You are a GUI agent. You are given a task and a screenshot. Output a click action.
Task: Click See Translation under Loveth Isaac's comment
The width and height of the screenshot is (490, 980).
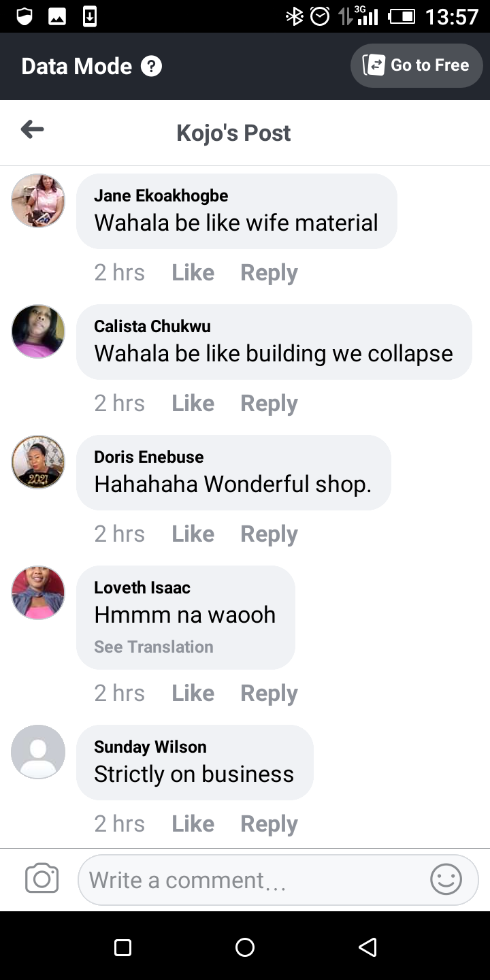154,647
